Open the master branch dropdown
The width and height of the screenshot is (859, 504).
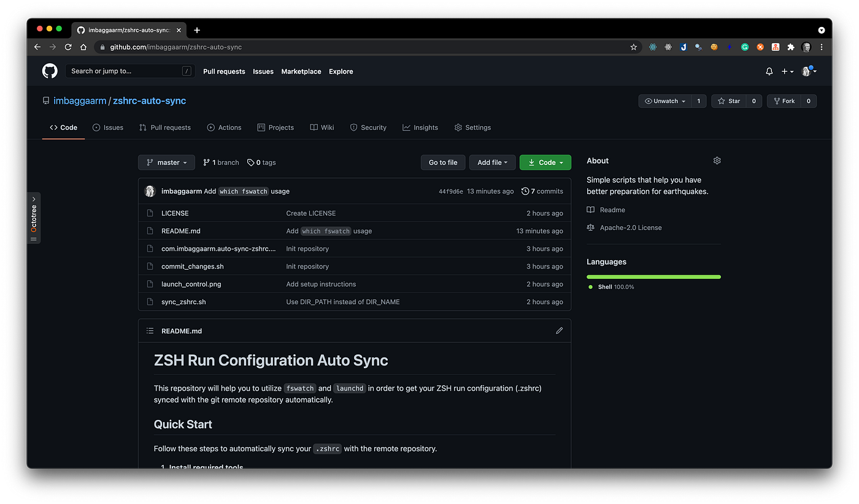coord(166,162)
